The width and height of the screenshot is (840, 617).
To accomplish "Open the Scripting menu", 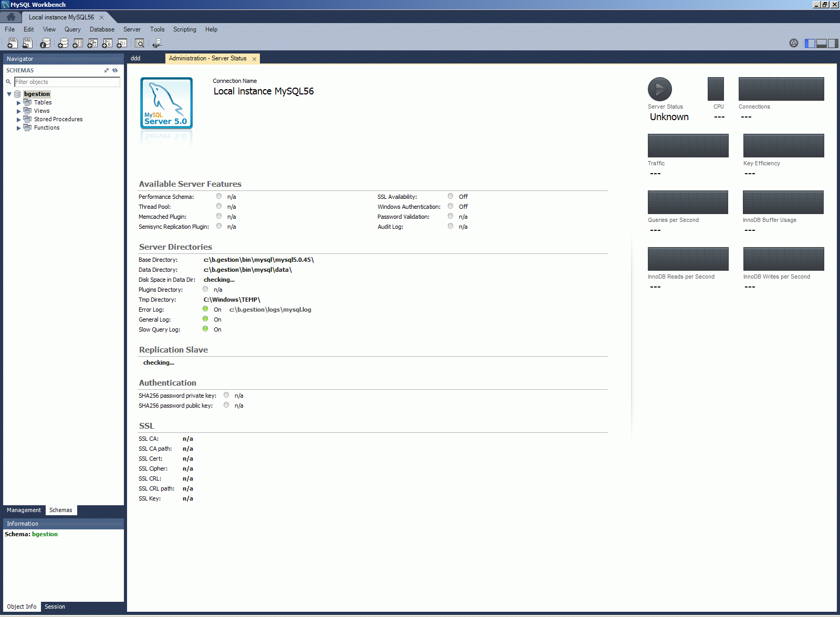I will (185, 29).
